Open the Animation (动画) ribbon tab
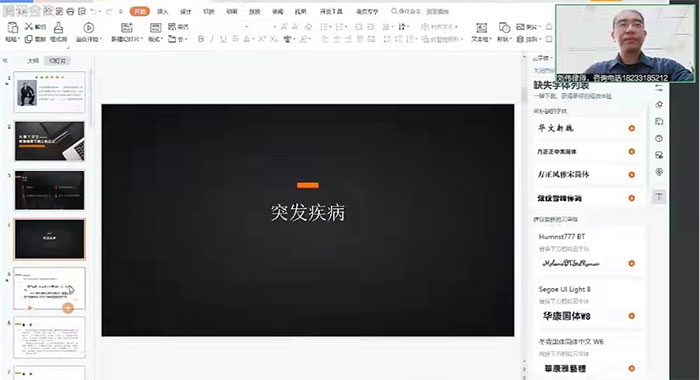Screen dimensions: 700x380 (232, 12)
